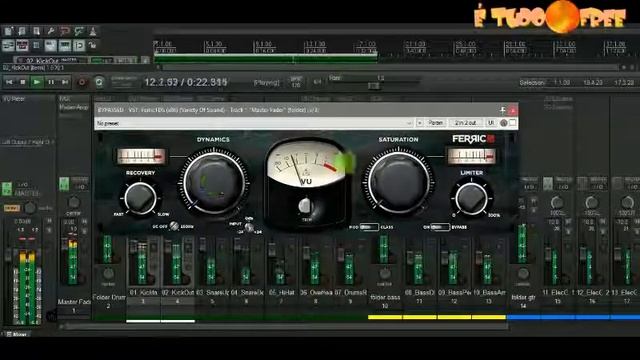Click the playback Rate slider
The height and width of the screenshot is (360, 640).
pos(373,85)
